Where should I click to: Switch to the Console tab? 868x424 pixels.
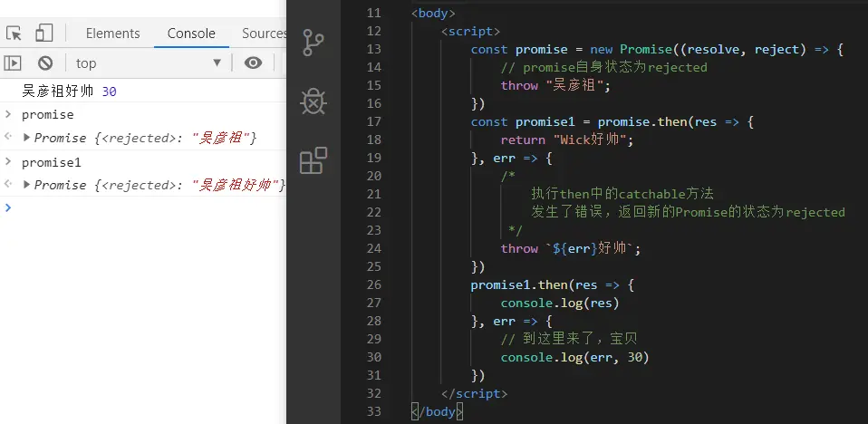(x=191, y=34)
